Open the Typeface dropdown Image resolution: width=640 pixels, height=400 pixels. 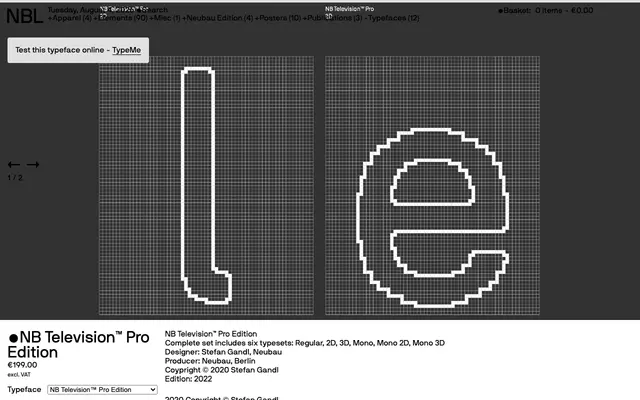tap(102, 390)
